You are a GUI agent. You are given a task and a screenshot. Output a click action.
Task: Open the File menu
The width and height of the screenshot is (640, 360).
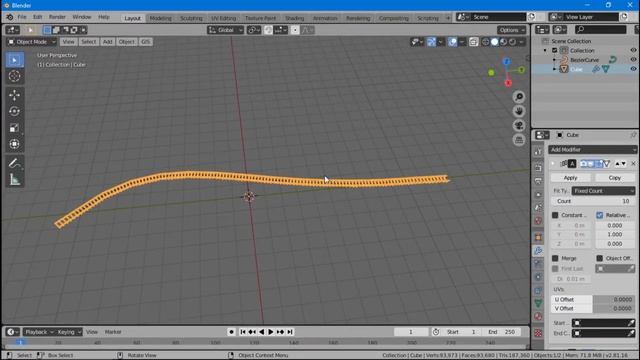tap(22, 18)
